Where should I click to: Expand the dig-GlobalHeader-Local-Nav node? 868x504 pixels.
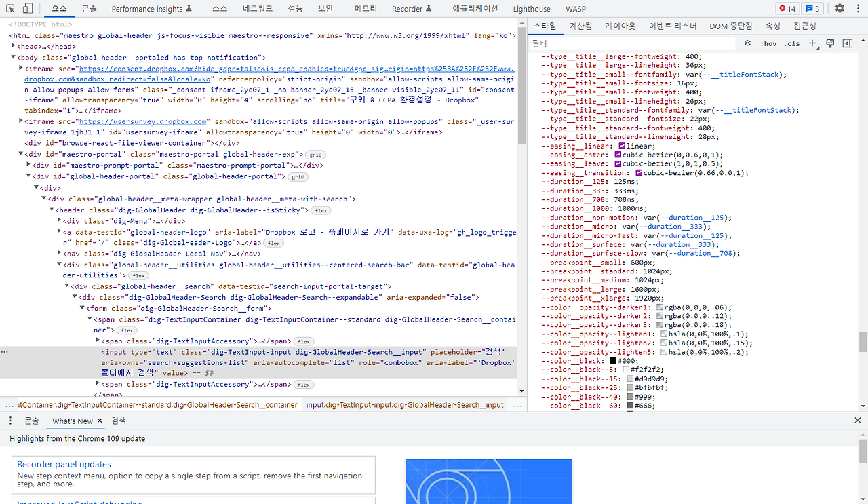(x=58, y=254)
